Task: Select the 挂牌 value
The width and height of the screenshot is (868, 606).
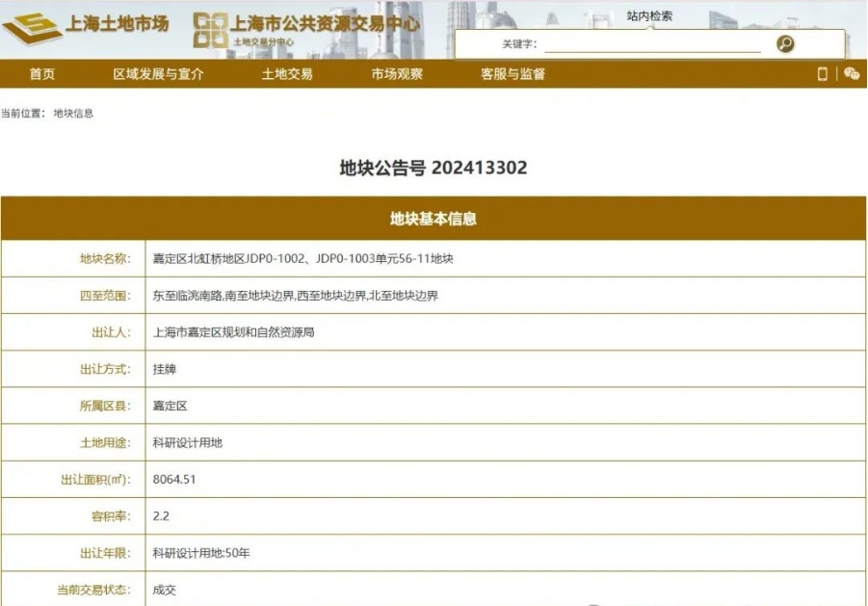Action: [165, 369]
